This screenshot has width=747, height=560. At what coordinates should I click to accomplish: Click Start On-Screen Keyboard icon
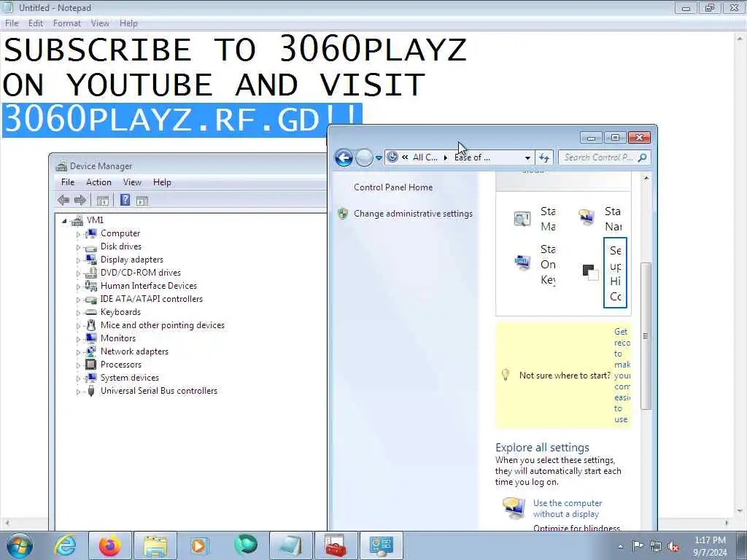click(x=522, y=262)
